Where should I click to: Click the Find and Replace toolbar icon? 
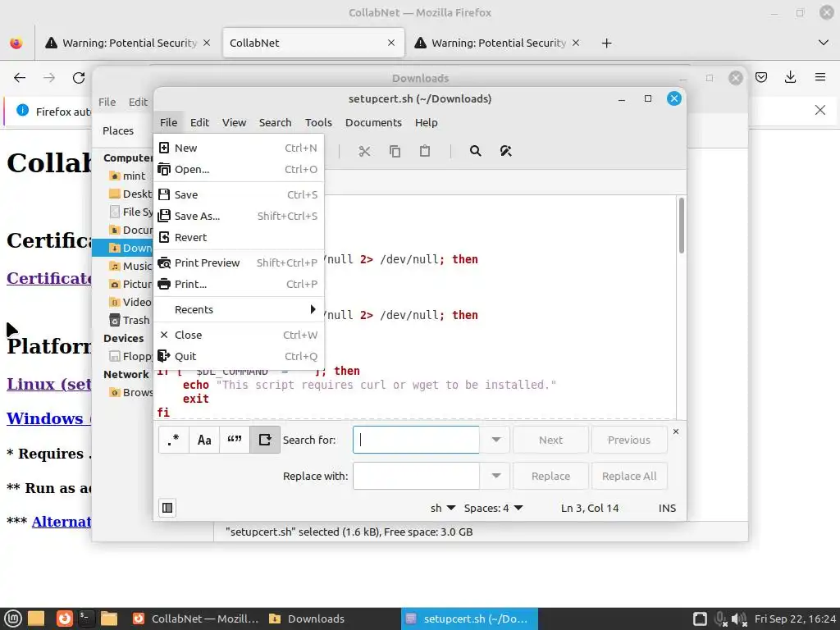click(505, 152)
